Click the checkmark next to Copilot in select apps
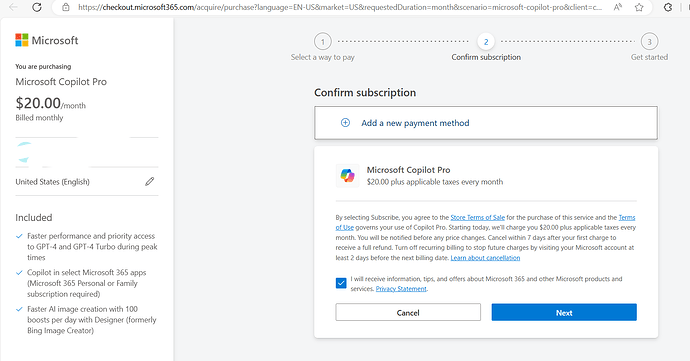The height and width of the screenshot is (361, 690). [x=19, y=273]
